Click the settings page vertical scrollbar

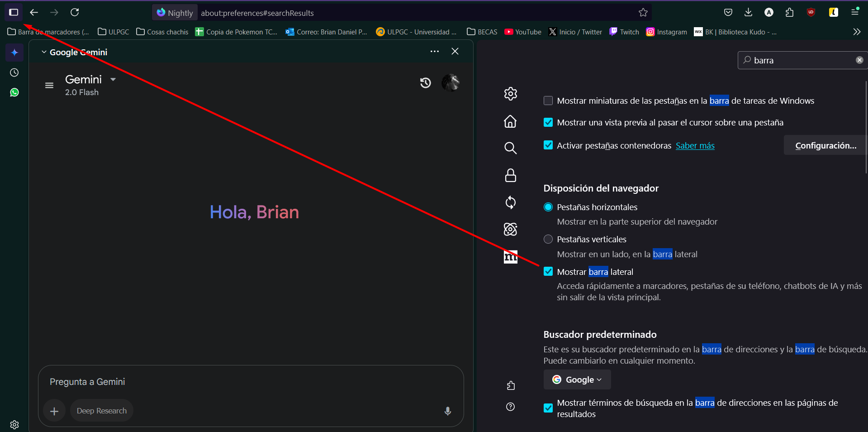click(866, 127)
